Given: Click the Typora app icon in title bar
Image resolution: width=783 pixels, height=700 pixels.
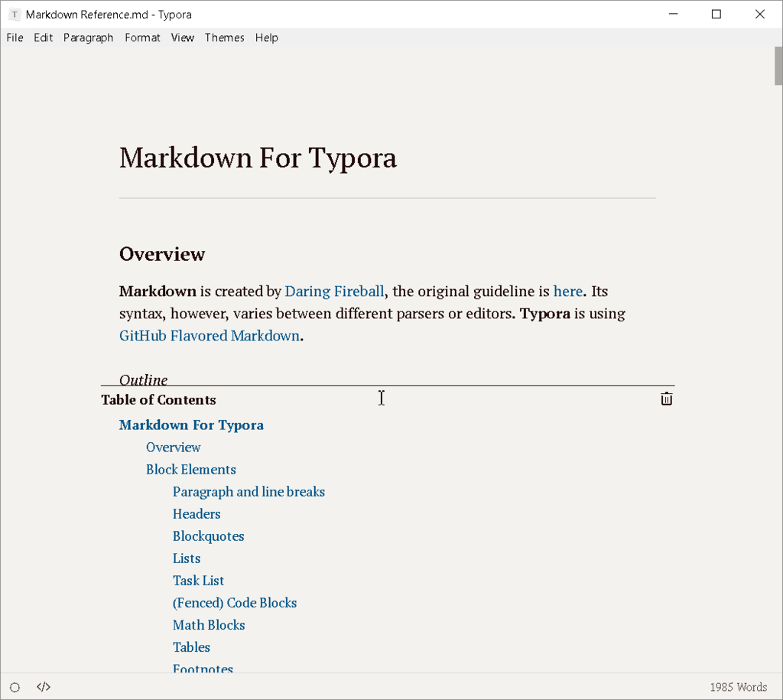Looking at the screenshot, I should [15, 15].
